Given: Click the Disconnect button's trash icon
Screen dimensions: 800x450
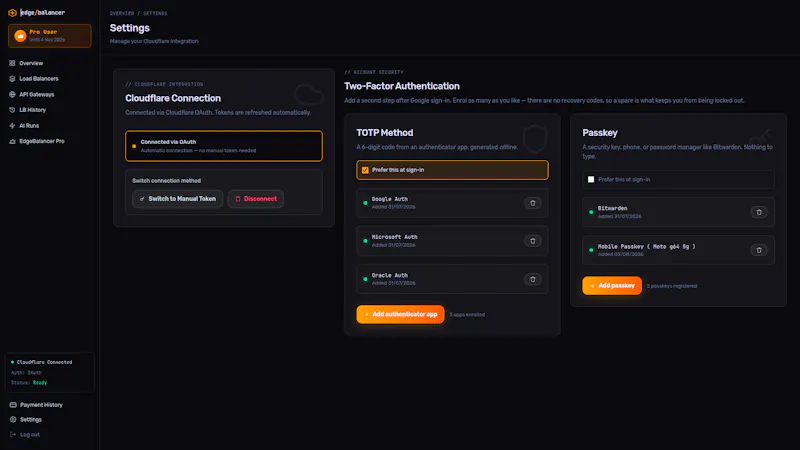Looking at the screenshot, I should click(x=238, y=199).
